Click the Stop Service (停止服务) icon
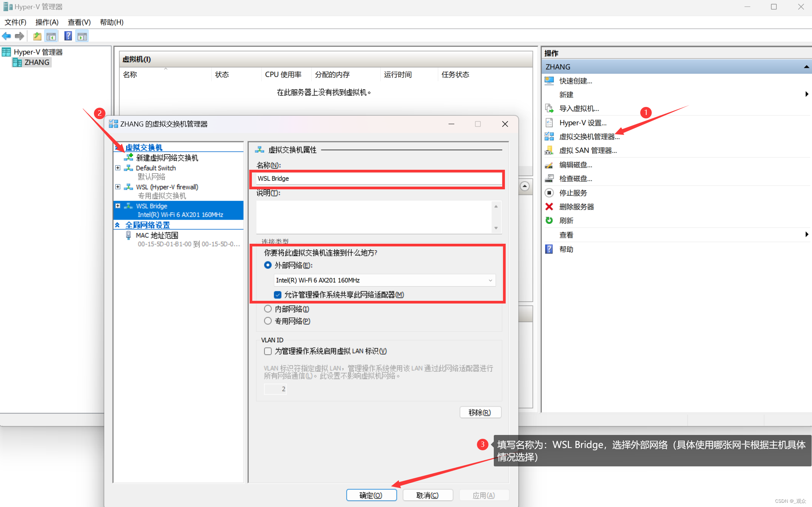The image size is (812, 507). pyautogui.click(x=549, y=193)
